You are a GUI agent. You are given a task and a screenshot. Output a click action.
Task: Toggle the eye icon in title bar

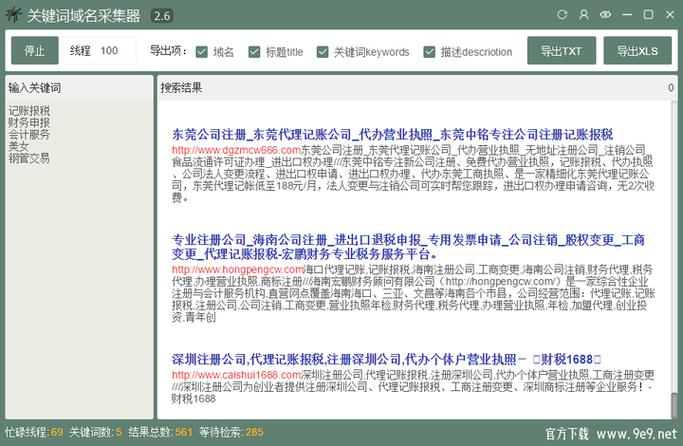[x=605, y=15]
